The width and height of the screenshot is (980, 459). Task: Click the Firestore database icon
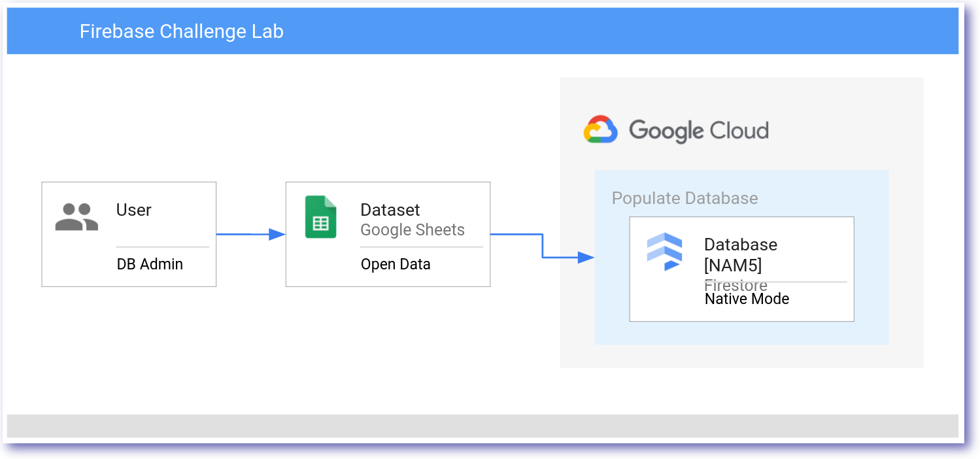point(664,252)
